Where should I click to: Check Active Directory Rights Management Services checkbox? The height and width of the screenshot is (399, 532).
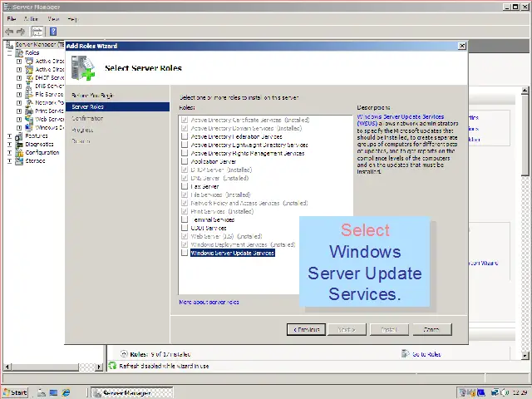click(185, 153)
